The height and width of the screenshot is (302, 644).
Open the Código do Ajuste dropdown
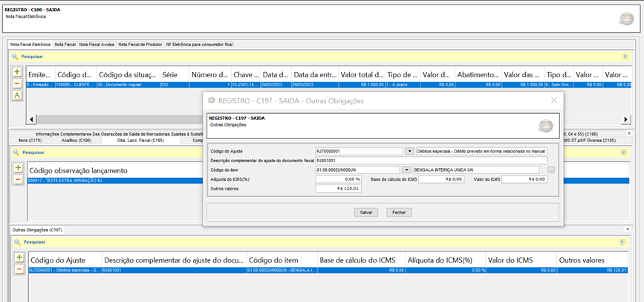point(409,151)
